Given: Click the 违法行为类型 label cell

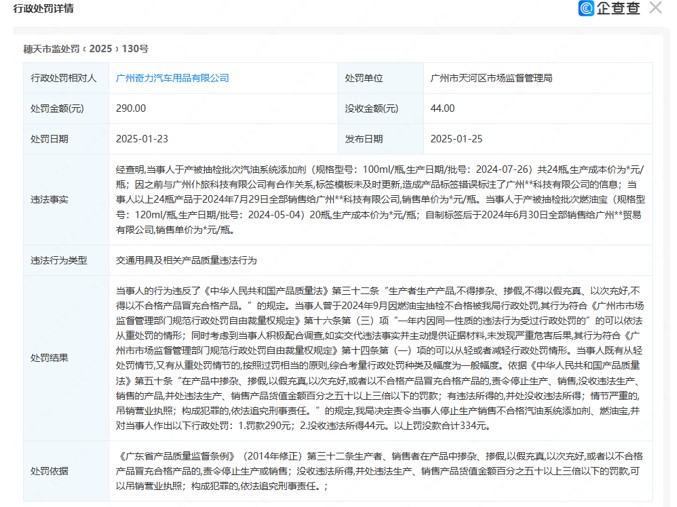Looking at the screenshot, I should pos(58,261).
